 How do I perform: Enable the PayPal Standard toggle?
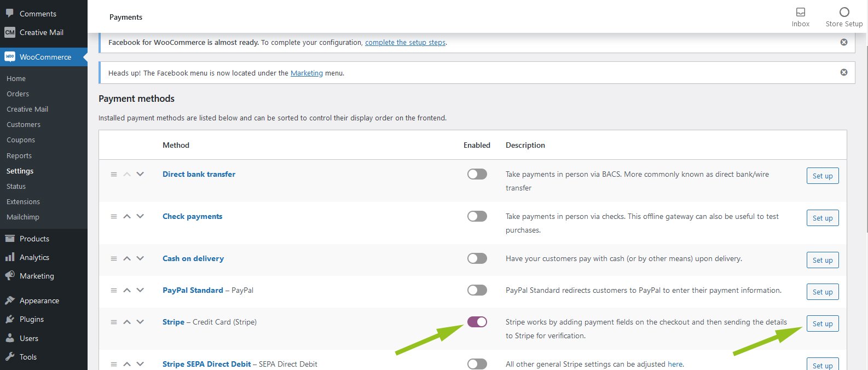point(477,290)
